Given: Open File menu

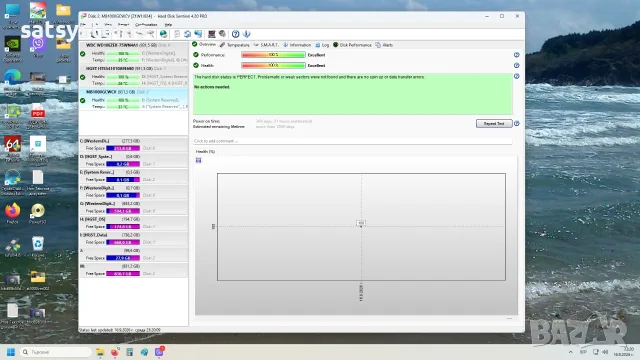Looking at the screenshot, I should click(x=83, y=24).
